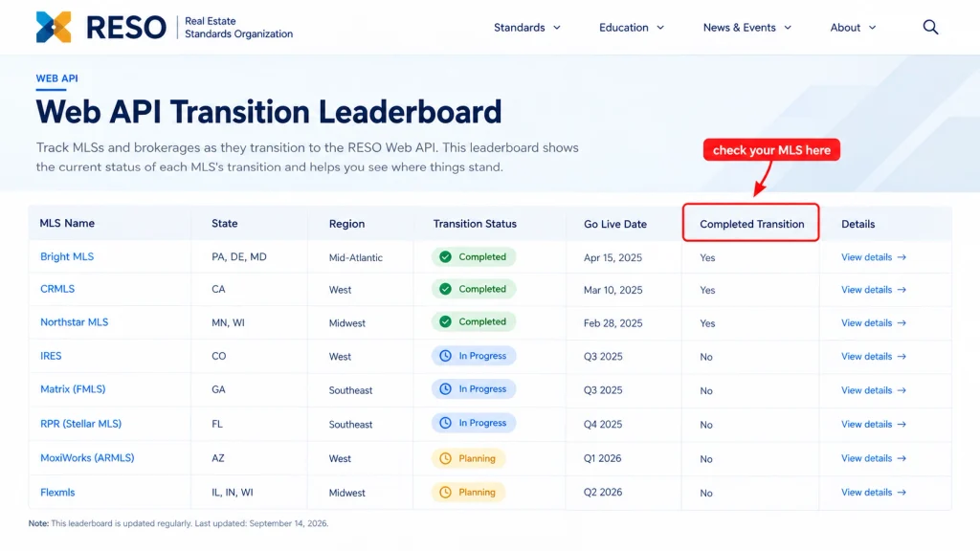
Task: Click the Transition Status column header
Action: point(475,224)
